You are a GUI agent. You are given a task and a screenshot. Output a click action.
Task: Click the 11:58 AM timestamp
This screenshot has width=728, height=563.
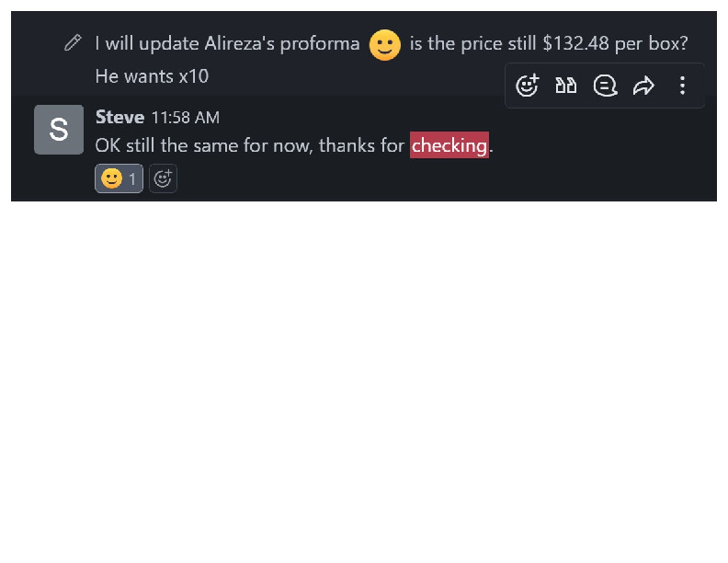pos(186,118)
